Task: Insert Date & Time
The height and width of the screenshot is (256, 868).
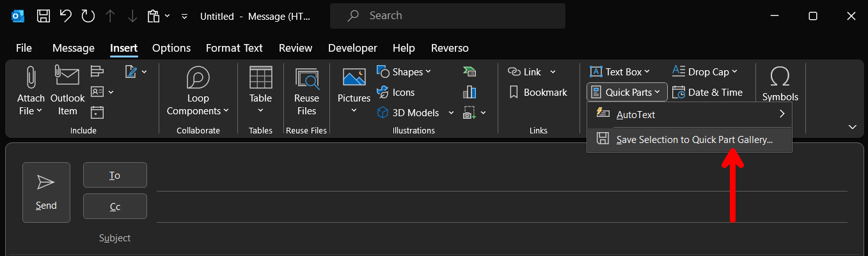Action: pyautogui.click(x=707, y=92)
